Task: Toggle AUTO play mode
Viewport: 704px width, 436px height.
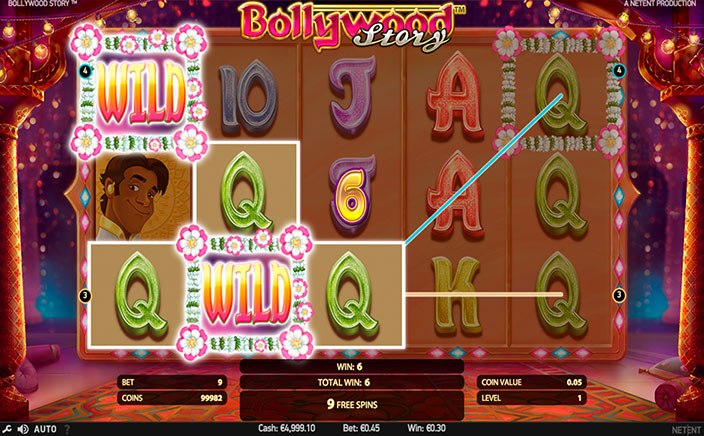Action: [x=45, y=429]
